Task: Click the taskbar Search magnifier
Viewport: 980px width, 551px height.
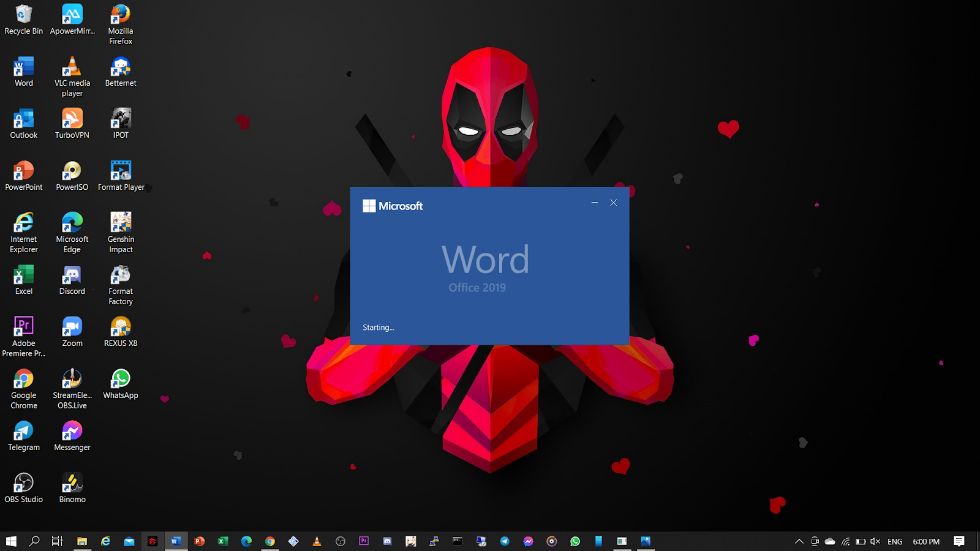Action: click(34, 541)
